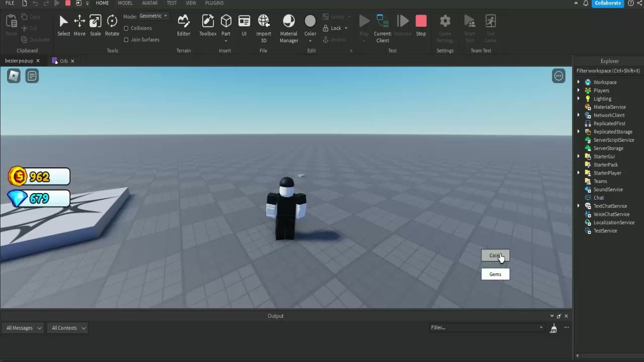Clear the Output with the broom icon
Viewport: 644px width, 362px height.
pos(553,328)
